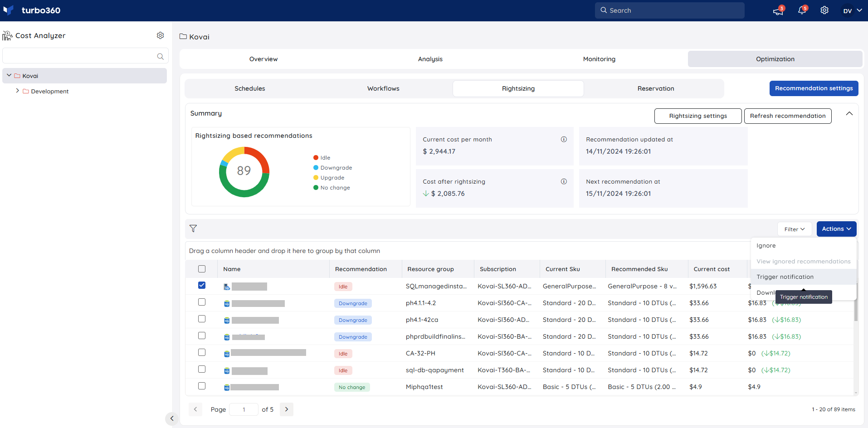The image size is (868, 428).
Task: Click the Development folder icon
Action: point(26,91)
